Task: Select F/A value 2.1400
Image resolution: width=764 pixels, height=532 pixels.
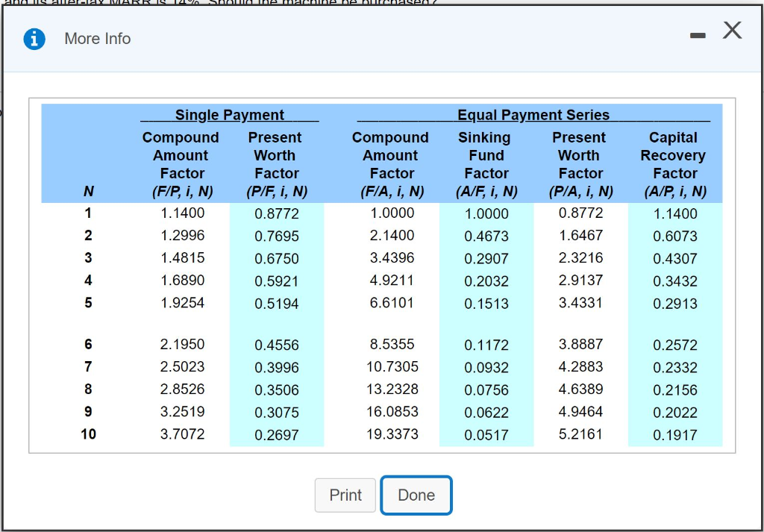Action: pyautogui.click(x=392, y=235)
